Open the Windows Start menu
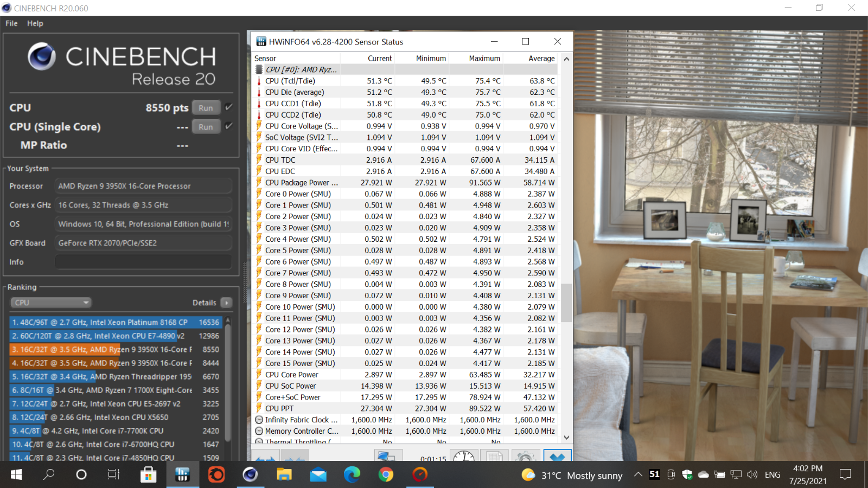This screenshot has height=488, width=868. point(16,474)
